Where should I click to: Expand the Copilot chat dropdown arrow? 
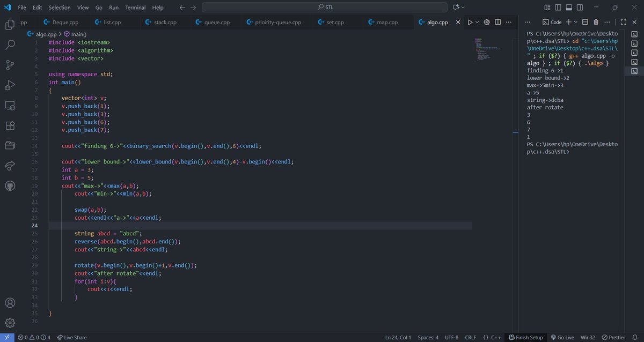click(x=463, y=8)
